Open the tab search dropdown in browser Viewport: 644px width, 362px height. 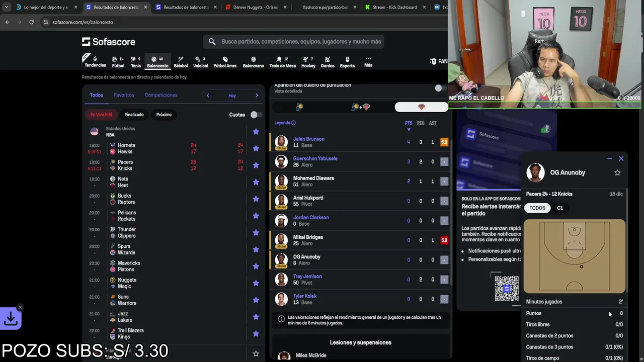pos(7,7)
